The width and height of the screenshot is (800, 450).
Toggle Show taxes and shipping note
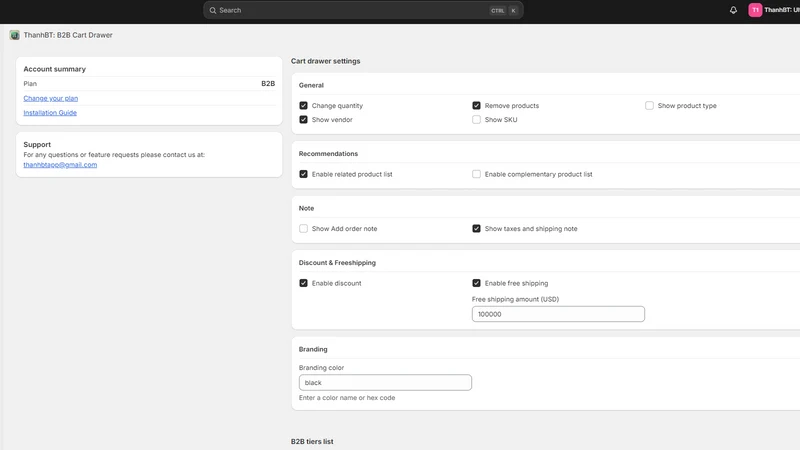pos(477,229)
